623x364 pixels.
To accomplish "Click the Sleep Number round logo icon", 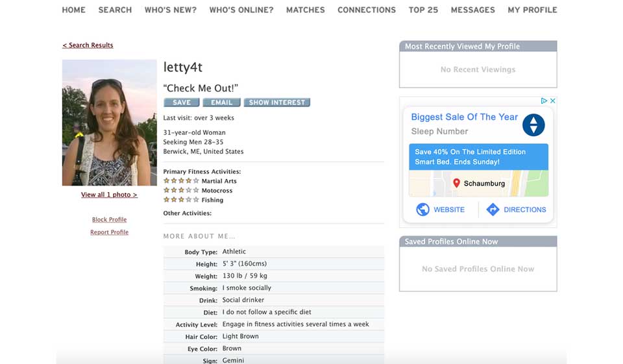I will pos(533,125).
